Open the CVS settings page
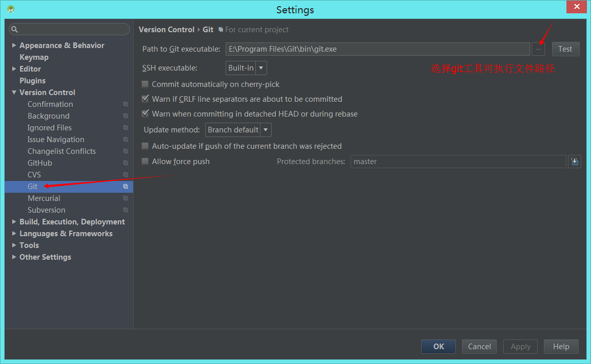This screenshot has height=364, width=591. coord(34,175)
